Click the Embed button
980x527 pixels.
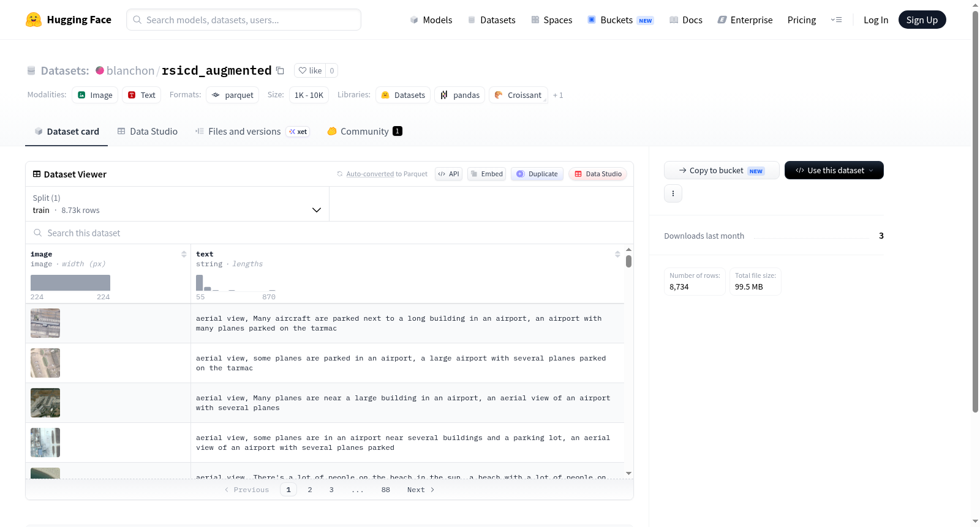[486, 174]
